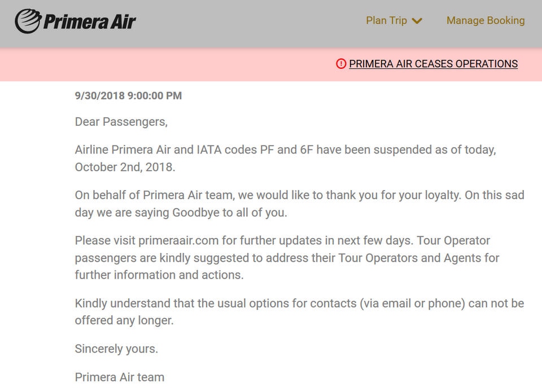Click the word Goodbye in the message
Screen dimensions: 542x392
197,213
